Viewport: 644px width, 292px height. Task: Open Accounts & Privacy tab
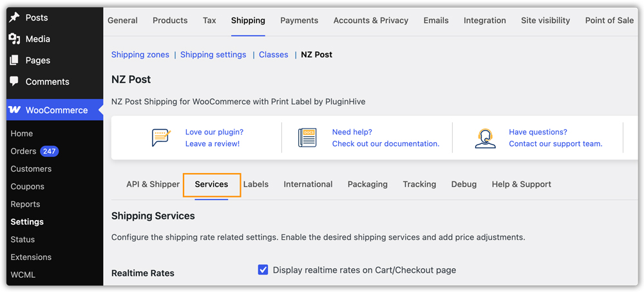pos(371,21)
